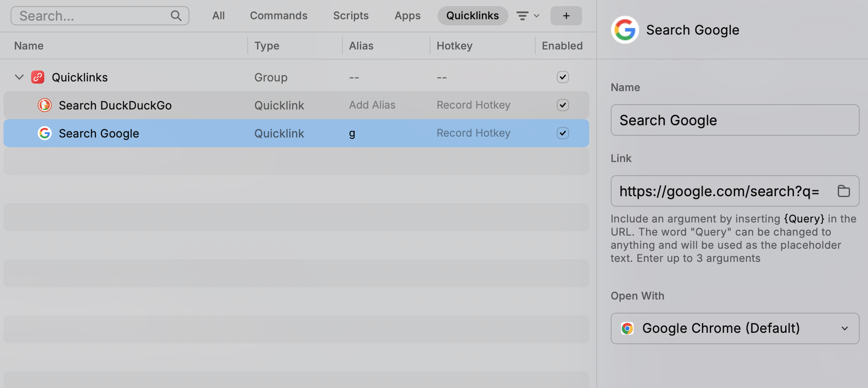Click the large Google icon in detail header
868x388 pixels.
(x=625, y=30)
